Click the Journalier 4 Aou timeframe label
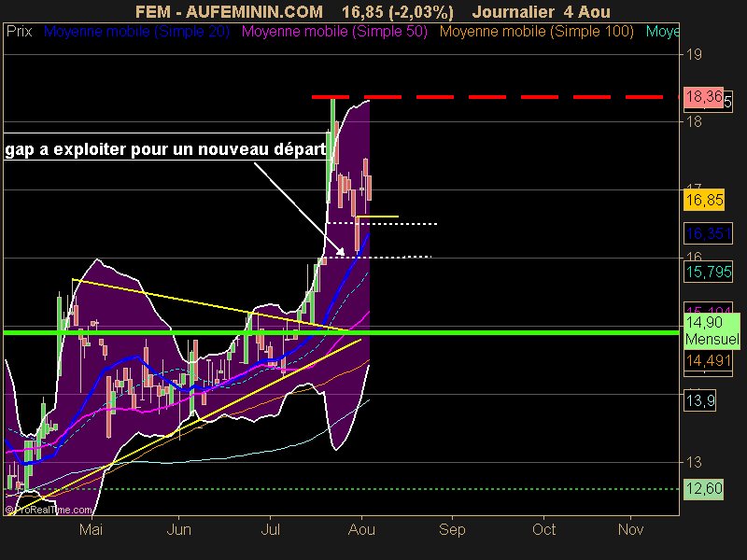Screen dimensions: 747x560 542,11
